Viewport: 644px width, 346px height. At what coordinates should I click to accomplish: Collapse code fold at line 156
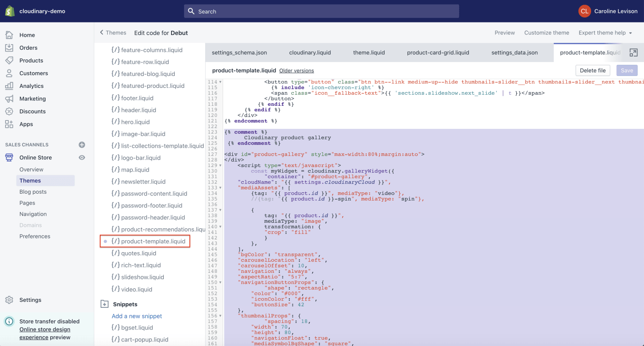220,316
